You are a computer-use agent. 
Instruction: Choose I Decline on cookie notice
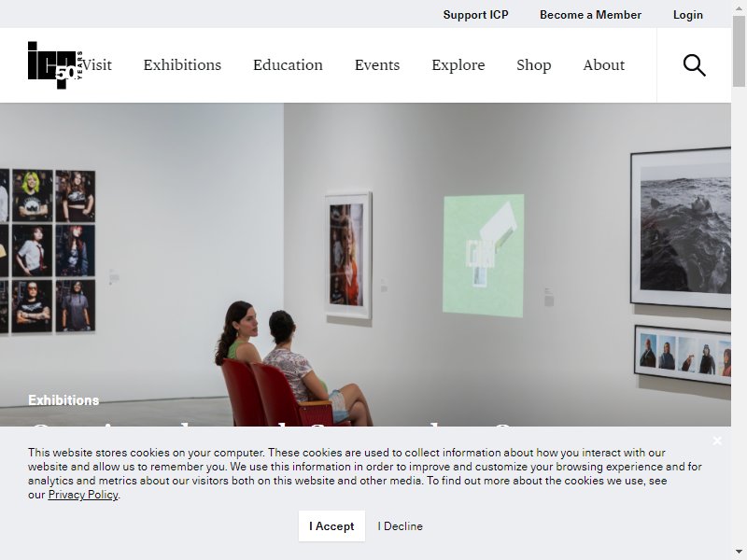pyautogui.click(x=401, y=526)
